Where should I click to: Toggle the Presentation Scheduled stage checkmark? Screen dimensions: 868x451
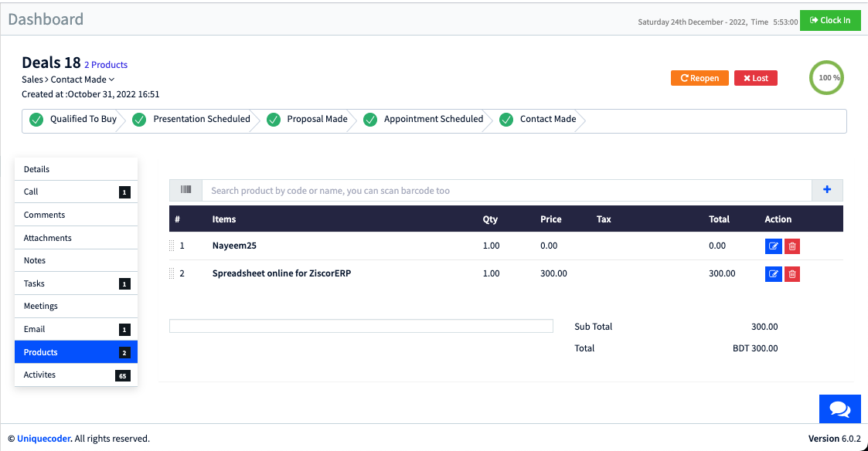coord(139,120)
